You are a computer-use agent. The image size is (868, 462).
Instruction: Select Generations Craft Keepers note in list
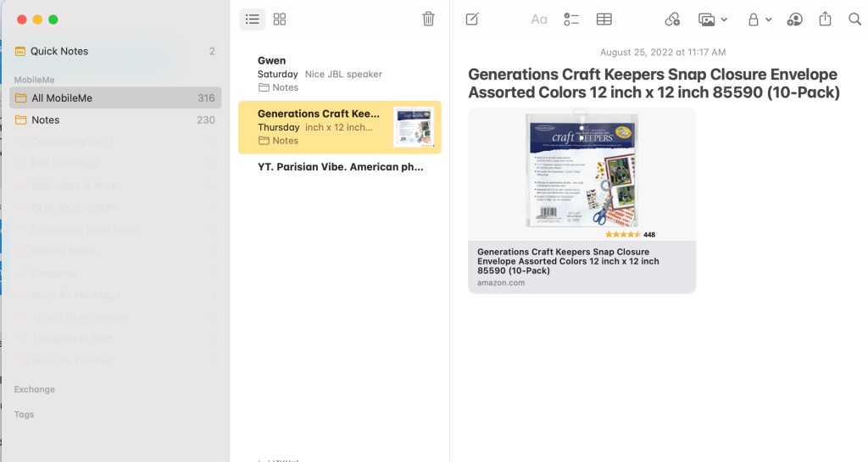click(x=339, y=127)
